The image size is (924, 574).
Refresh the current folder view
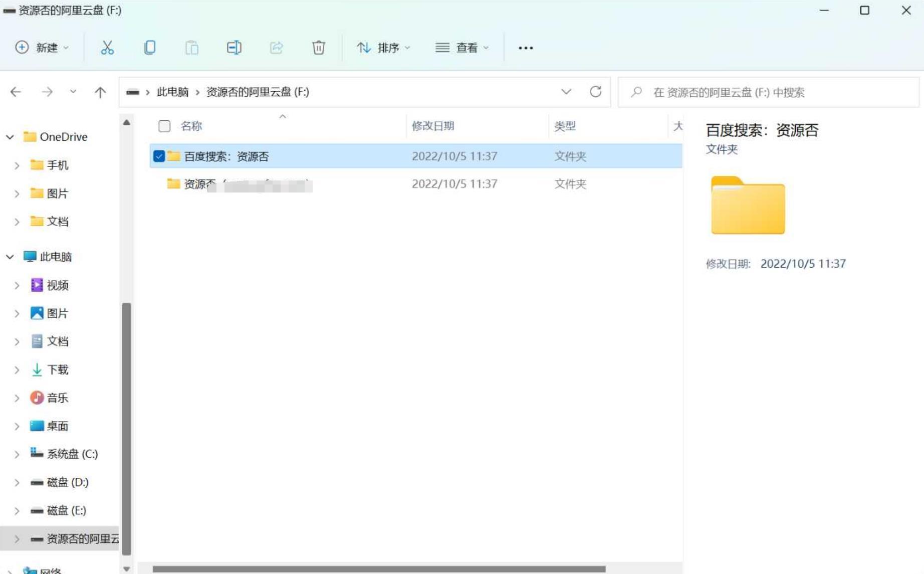pyautogui.click(x=595, y=92)
